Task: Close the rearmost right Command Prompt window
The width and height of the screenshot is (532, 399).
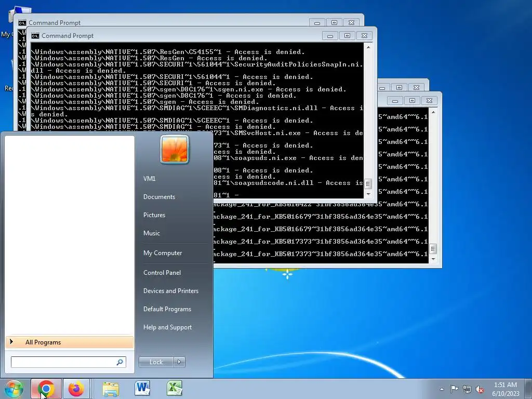Action: coord(416,87)
